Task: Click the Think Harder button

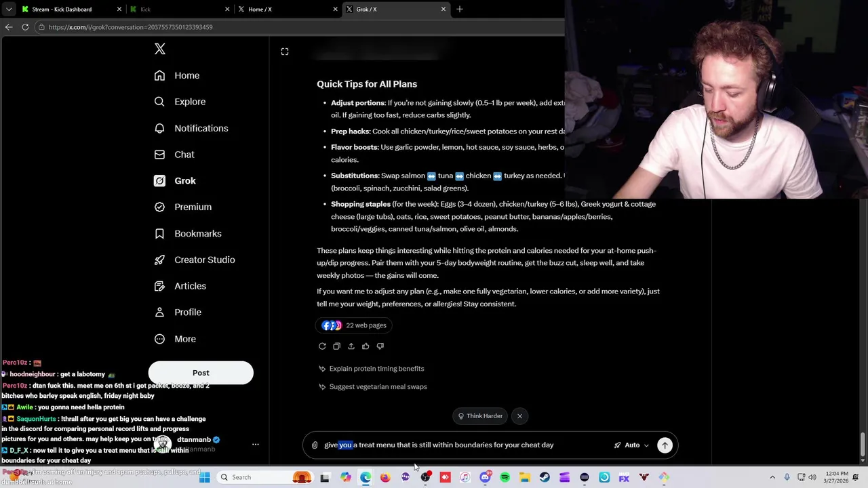Action: coord(480,416)
